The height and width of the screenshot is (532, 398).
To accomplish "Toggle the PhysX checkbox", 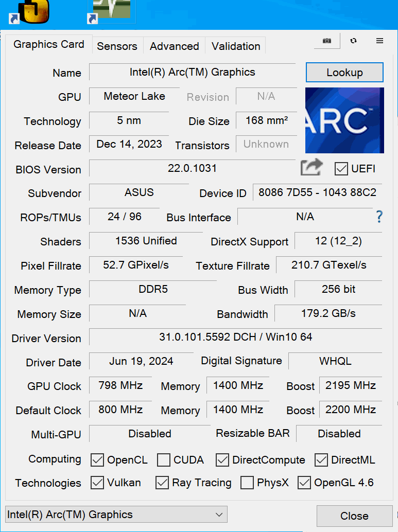I will pos(247,483).
